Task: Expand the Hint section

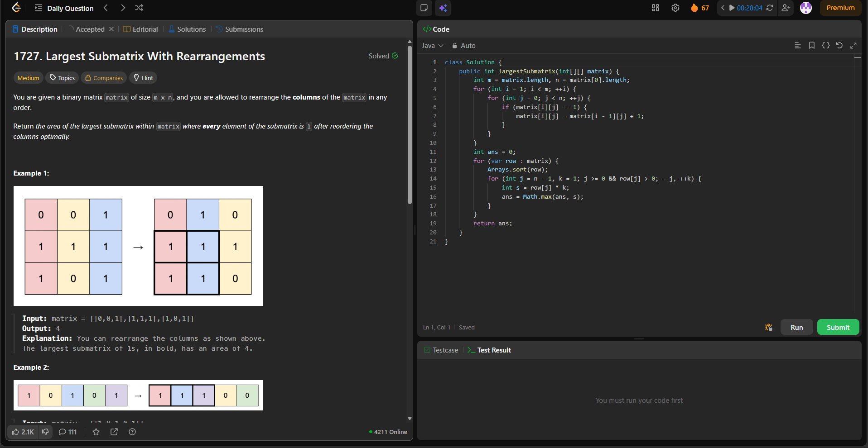Action: 143,78
